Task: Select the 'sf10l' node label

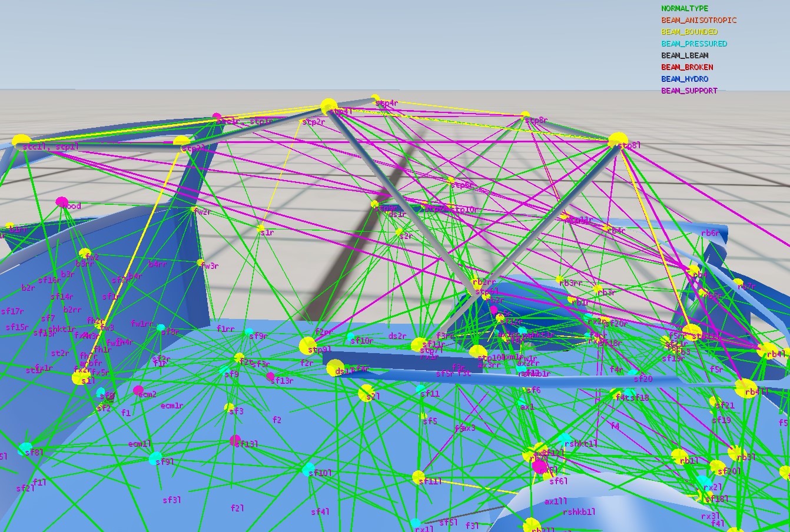Action: coord(320,473)
